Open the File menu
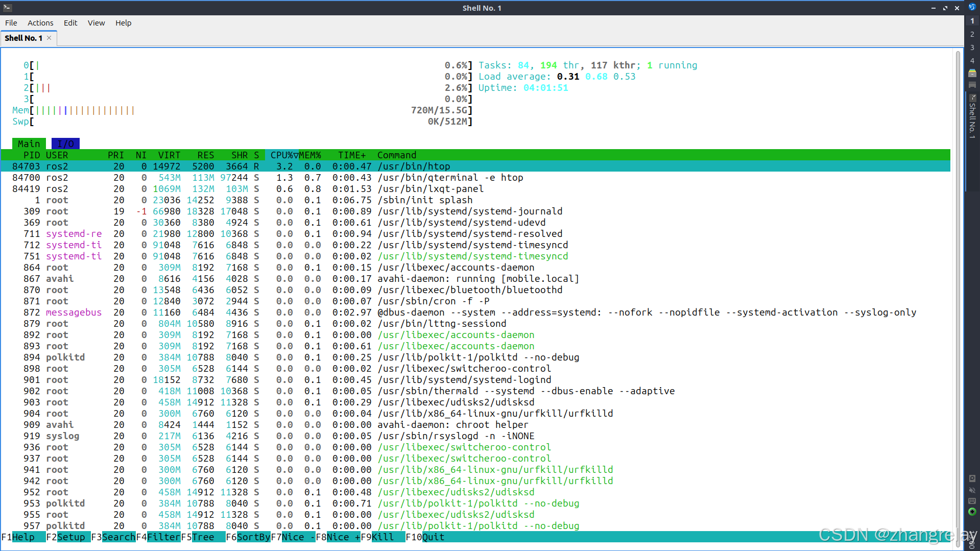Screen dimensions: 980x551 (x=11, y=23)
